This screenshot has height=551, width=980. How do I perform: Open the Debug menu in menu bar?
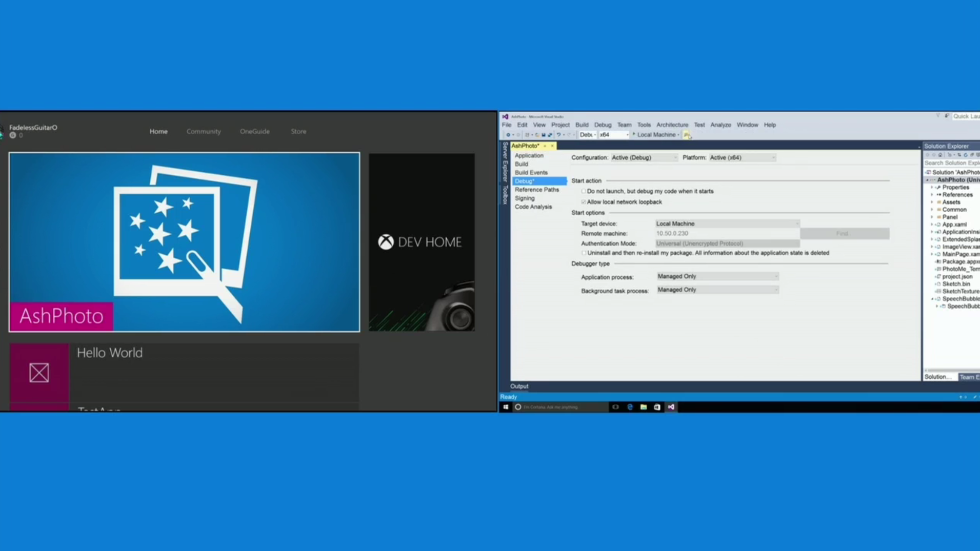[603, 125]
